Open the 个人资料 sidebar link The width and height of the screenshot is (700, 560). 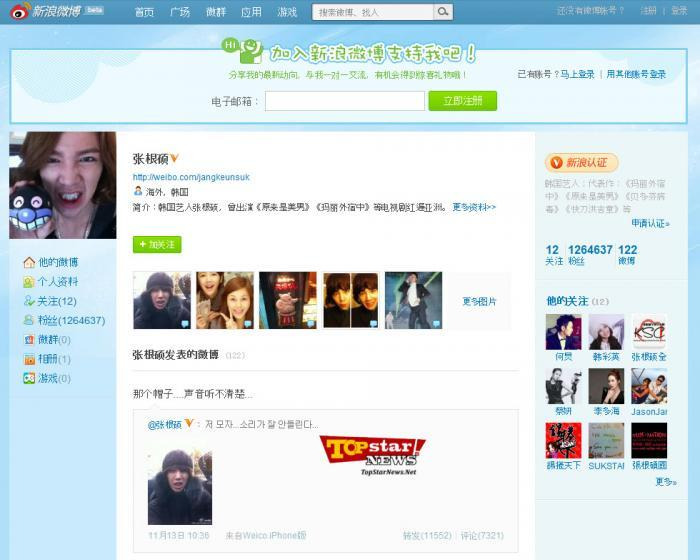click(x=58, y=281)
